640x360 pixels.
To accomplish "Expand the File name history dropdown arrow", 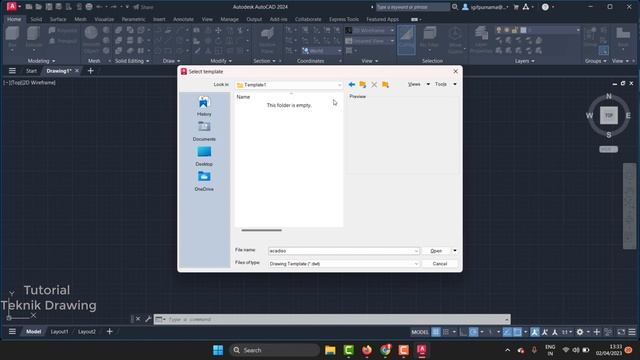I will click(x=416, y=251).
